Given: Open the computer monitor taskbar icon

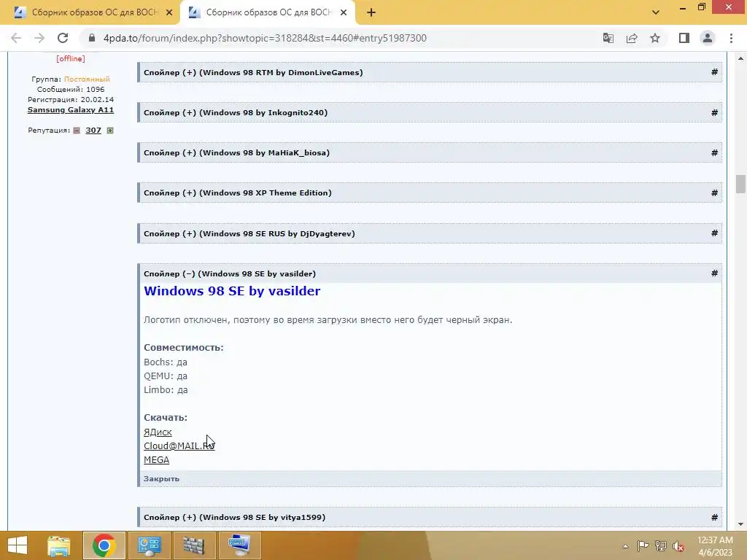Looking at the screenshot, I should pos(239,545).
